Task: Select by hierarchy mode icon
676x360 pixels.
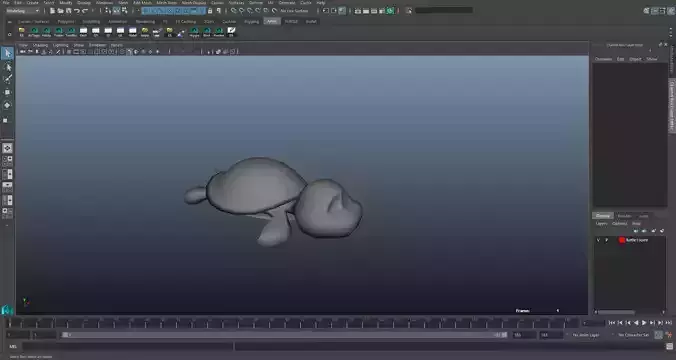Action: (x=108, y=11)
